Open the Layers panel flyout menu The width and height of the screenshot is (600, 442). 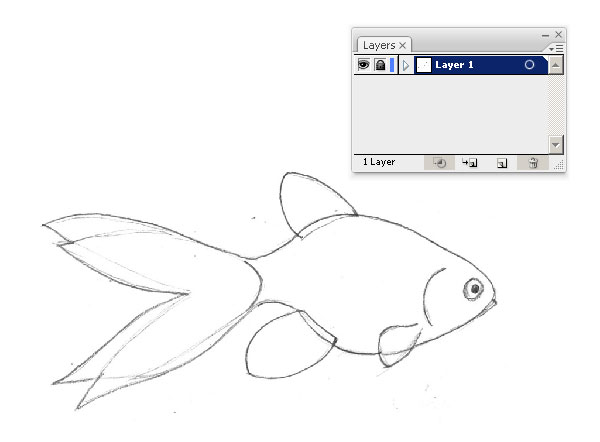(x=556, y=48)
